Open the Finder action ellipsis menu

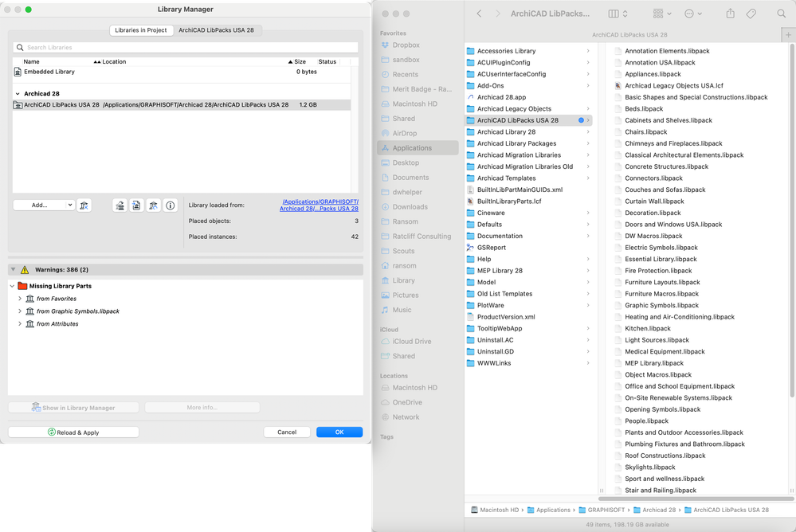pyautogui.click(x=693, y=14)
